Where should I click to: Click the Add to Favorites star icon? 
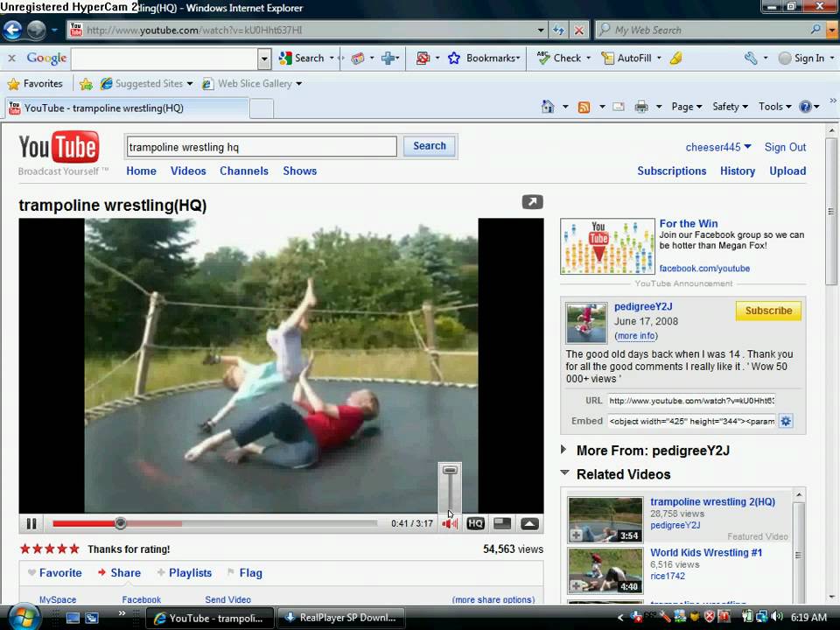tap(86, 84)
